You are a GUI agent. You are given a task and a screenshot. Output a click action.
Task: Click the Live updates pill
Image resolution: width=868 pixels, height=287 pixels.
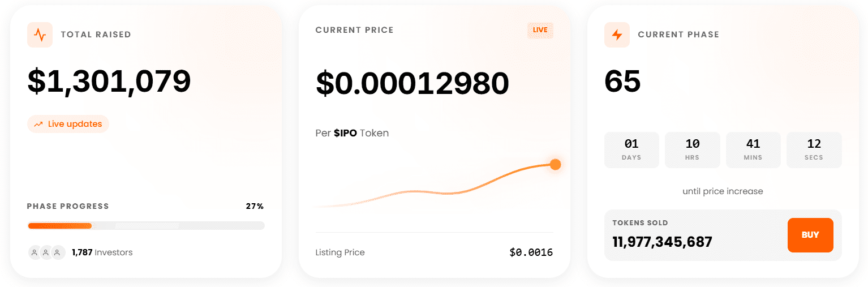pyautogui.click(x=68, y=124)
